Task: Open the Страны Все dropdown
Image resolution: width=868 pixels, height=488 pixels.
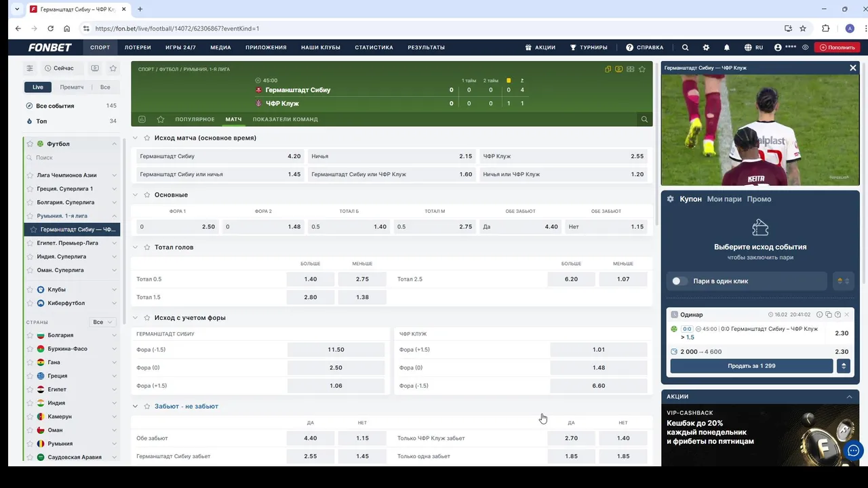Action: pos(102,322)
